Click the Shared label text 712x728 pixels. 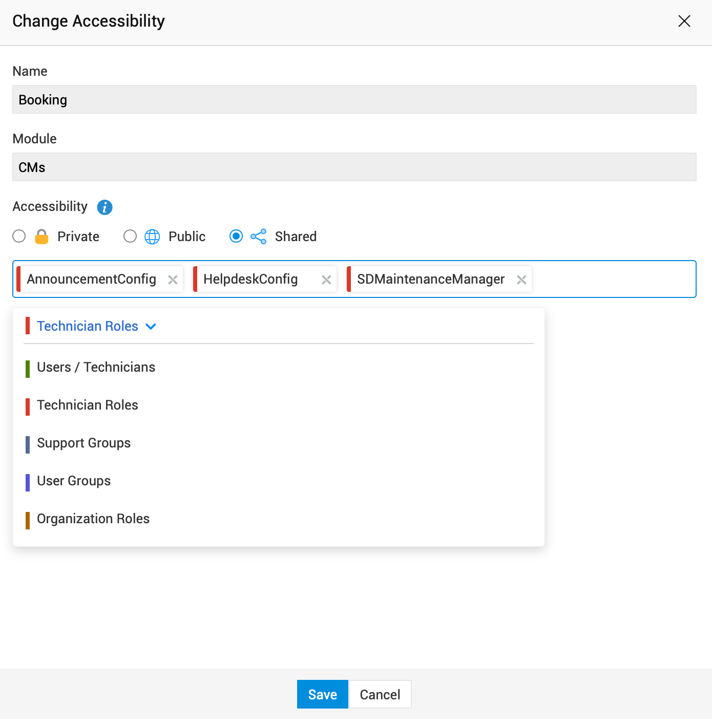pyautogui.click(x=296, y=237)
